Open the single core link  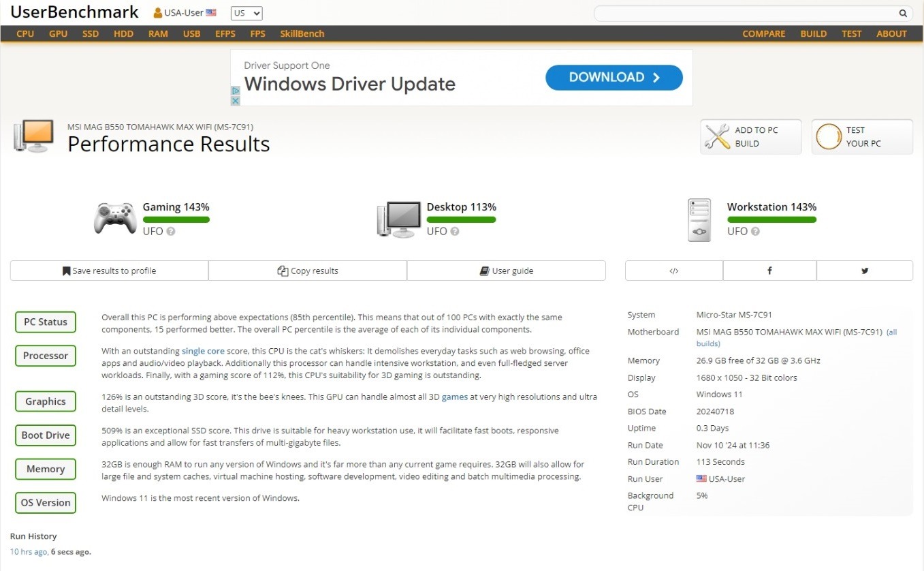coord(203,351)
